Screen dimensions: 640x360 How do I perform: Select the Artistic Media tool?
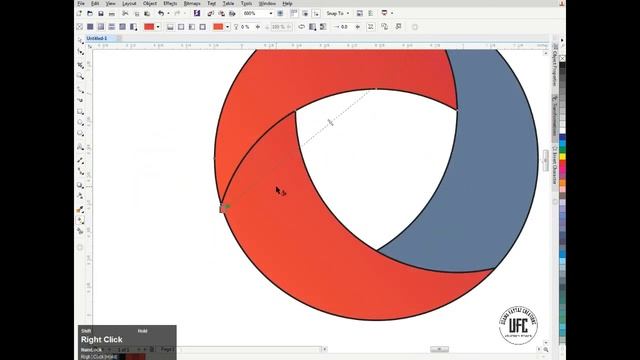coord(80,100)
